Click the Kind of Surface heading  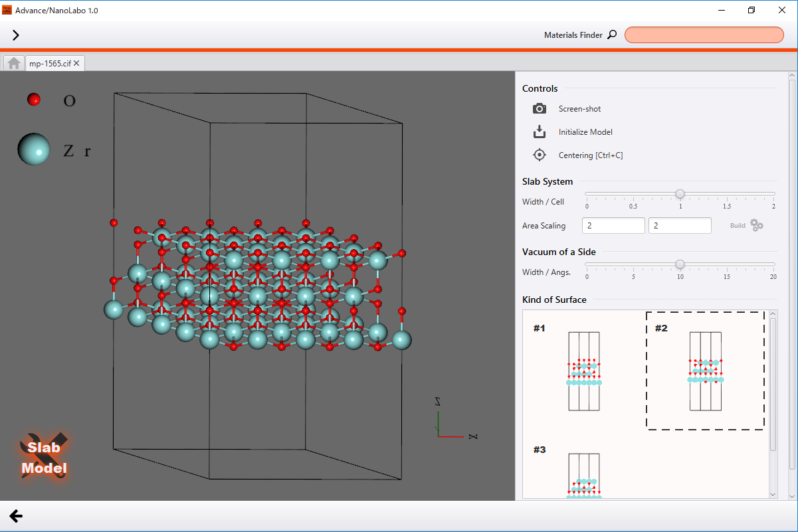554,300
